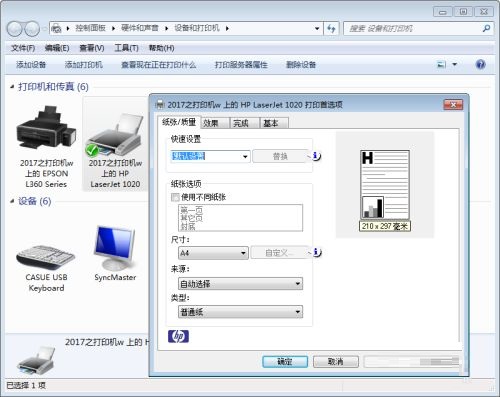Click the Custom size button
The width and height of the screenshot is (500, 397).
[279, 253]
